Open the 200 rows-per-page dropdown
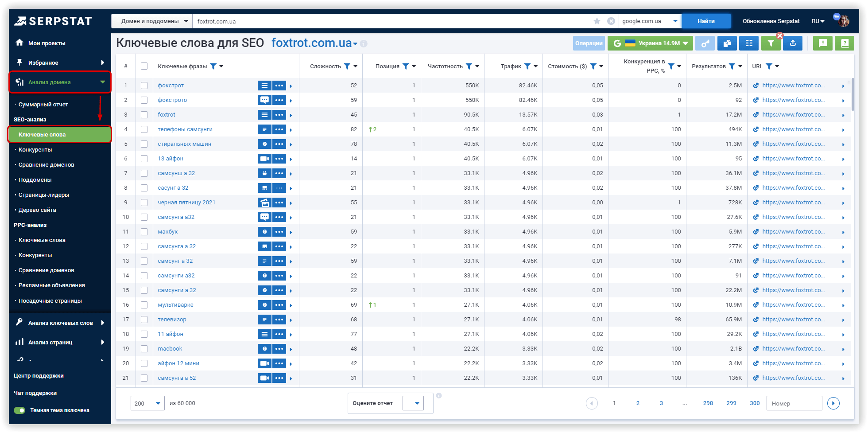This screenshot has width=868, height=433. tap(147, 403)
